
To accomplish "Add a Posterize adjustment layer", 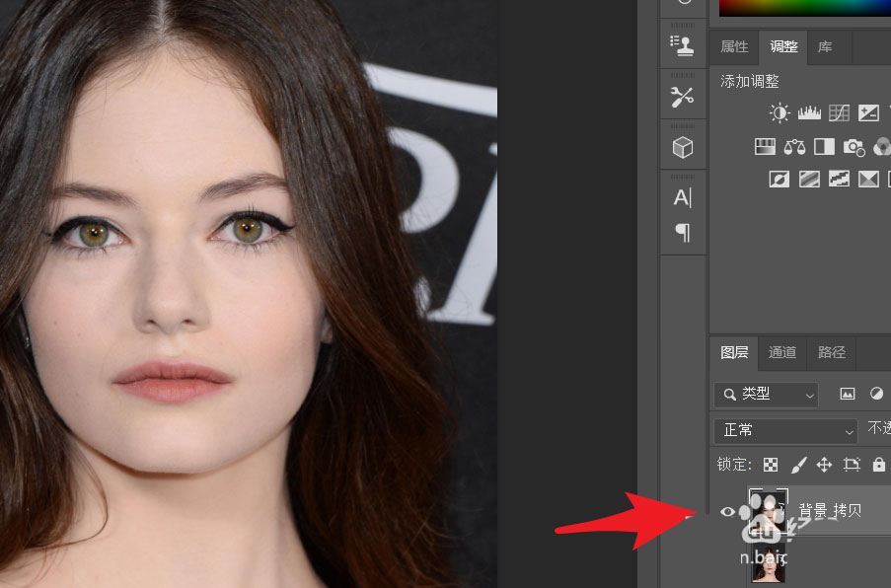I will tap(809, 180).
